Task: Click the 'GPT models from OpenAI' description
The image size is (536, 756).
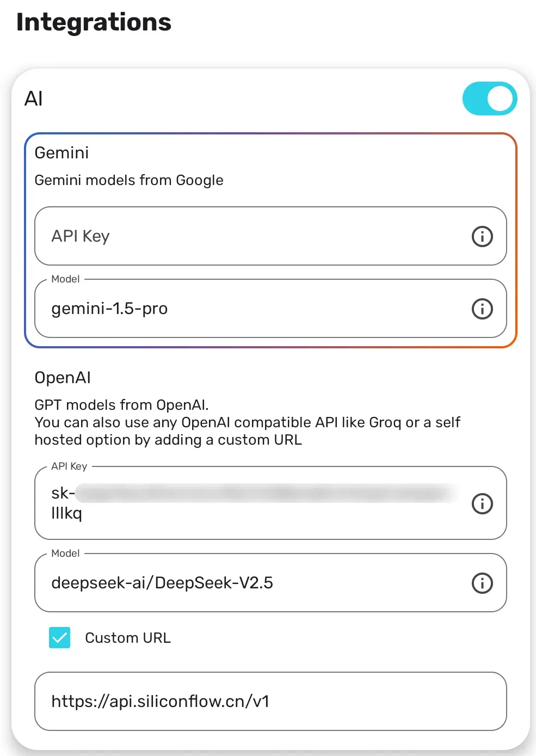Action: click(x=121, y=405)
